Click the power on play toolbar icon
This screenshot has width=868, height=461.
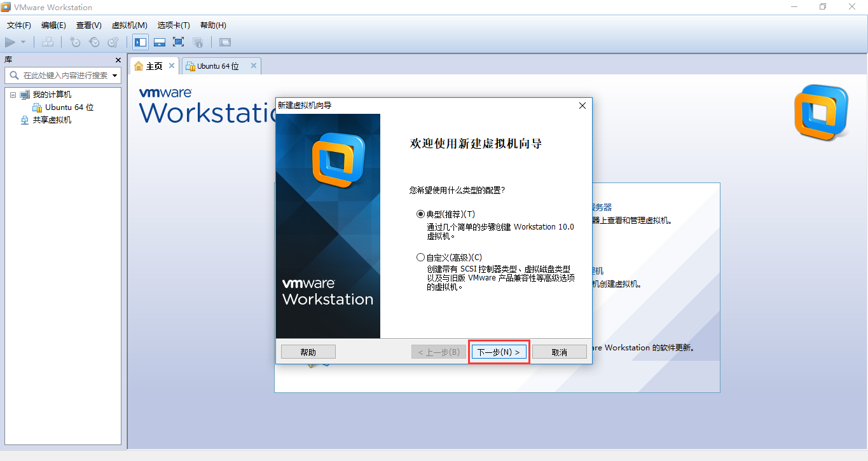(10, 42)
